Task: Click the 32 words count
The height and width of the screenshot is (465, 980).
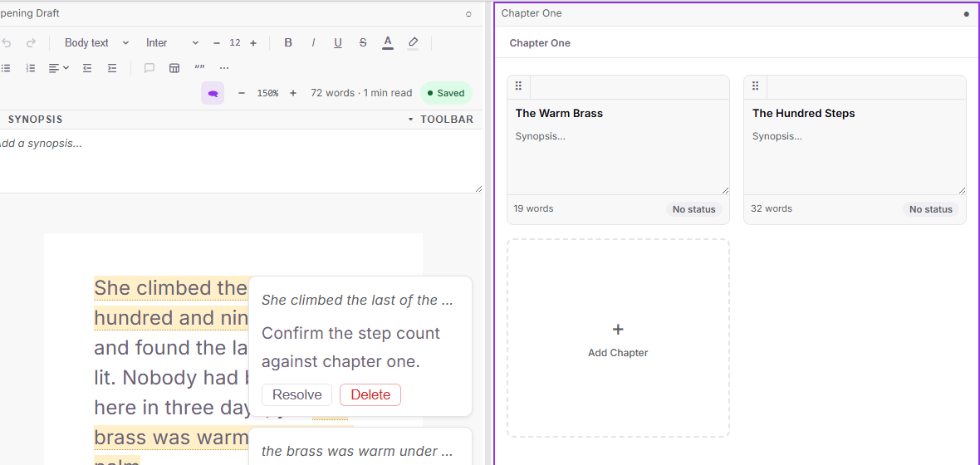Action: pyautogui.click(x=772, y=208)
